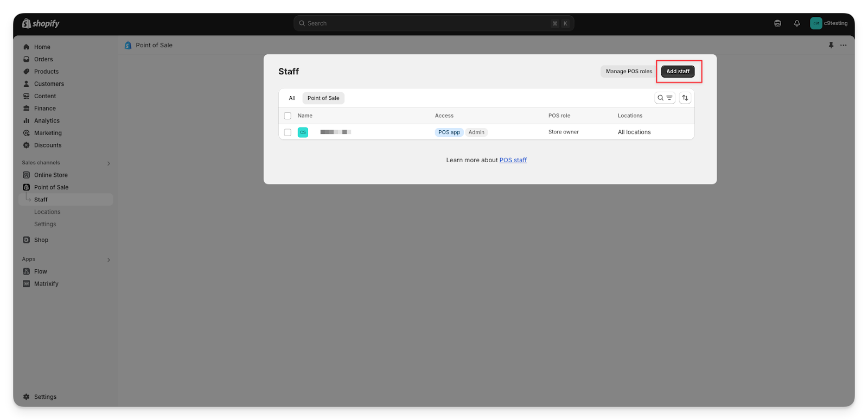868x420 pixels.
Task: Toggle the select-all checkbox in table header
Action: pyautogui.click(x=288, y=116)
